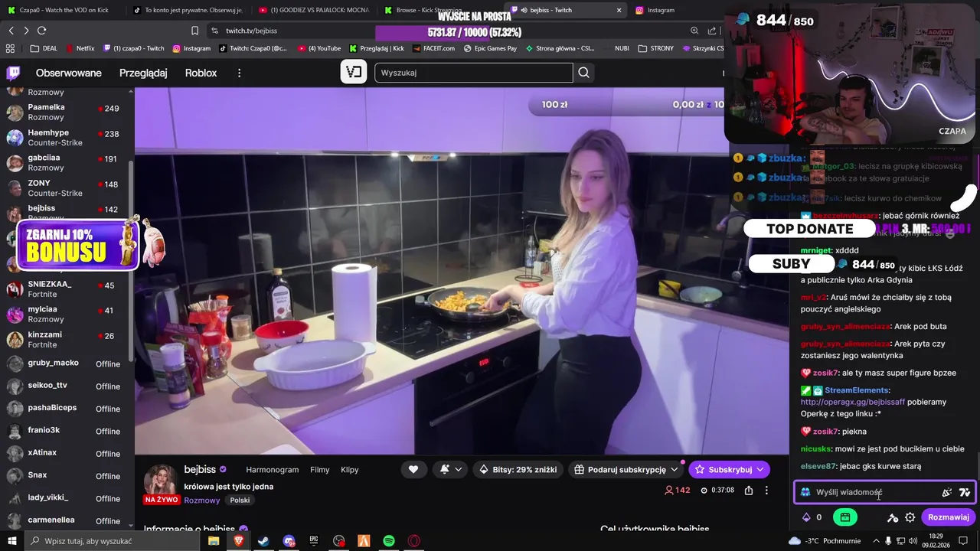Viewport: 980px width, 551px height.
Task: Open the Przeglądaj navigation item
Action: coord(143,73)
